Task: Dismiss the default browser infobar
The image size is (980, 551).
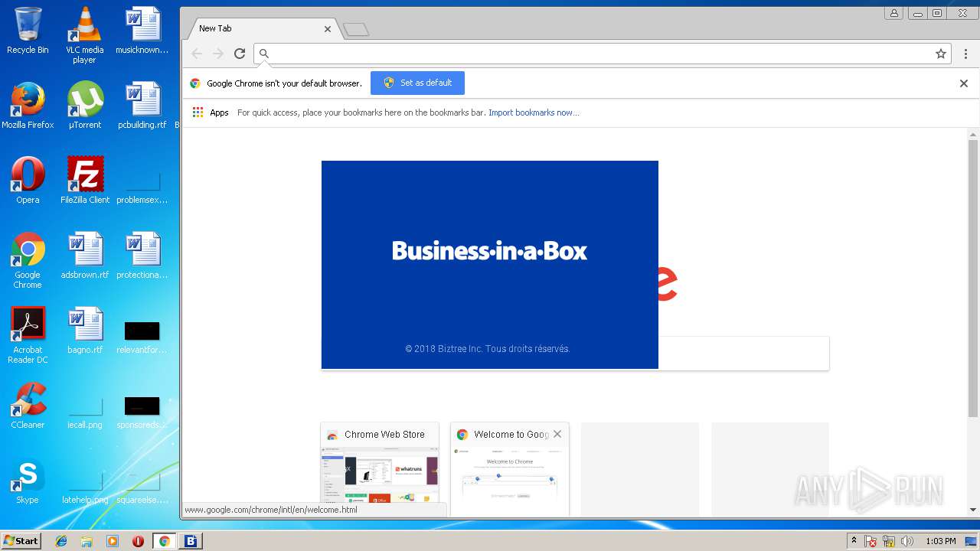Action: point(964,83)
